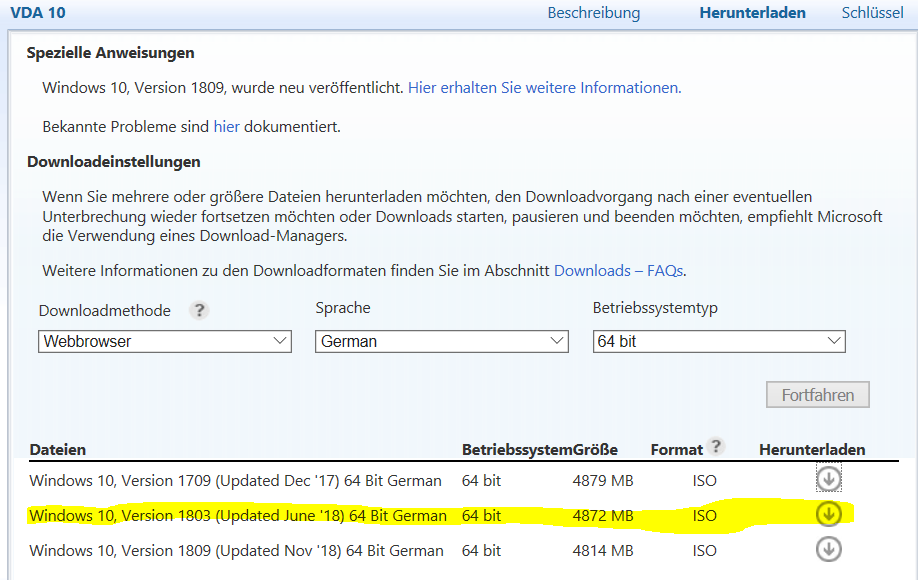
Task: Click the Format column header
Action: coord(676,449)
